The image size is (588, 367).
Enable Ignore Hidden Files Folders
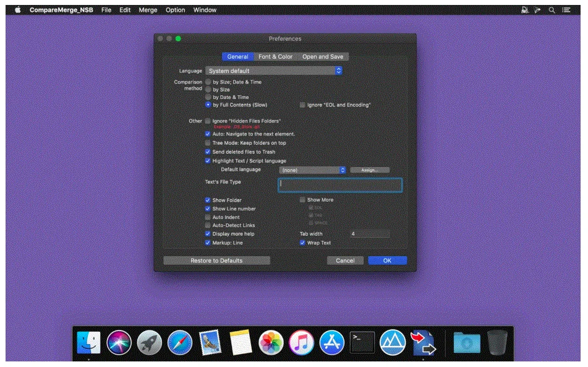207,121
